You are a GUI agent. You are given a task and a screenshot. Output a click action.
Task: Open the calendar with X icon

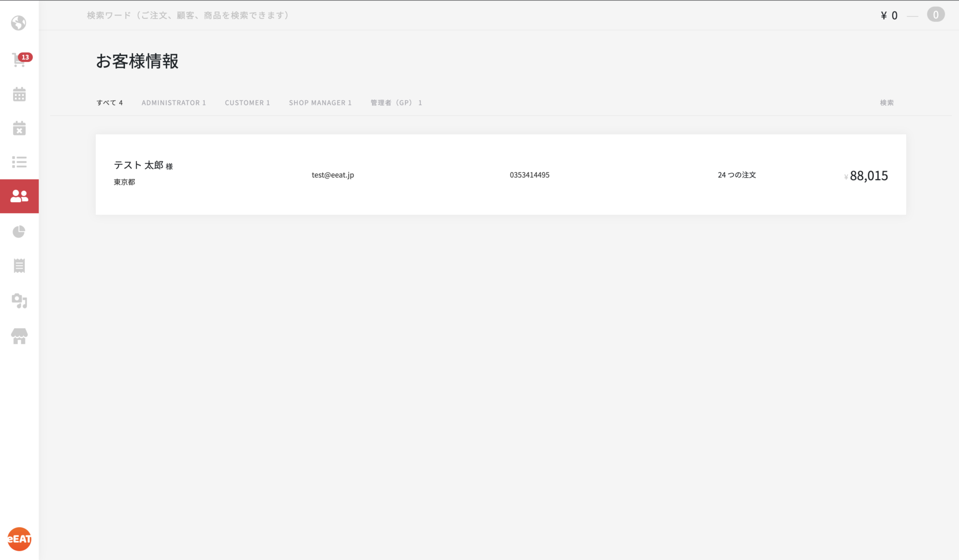point(19,128)
